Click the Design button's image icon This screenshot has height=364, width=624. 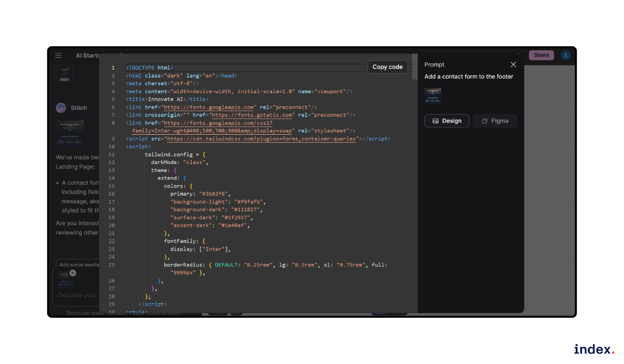click(x=436, y=121)
